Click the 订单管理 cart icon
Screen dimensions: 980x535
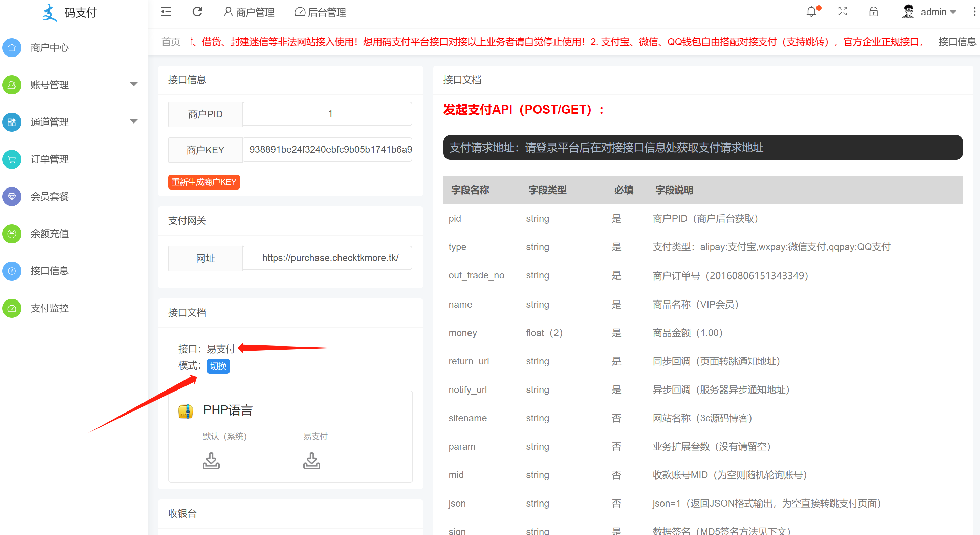(12, 159)
